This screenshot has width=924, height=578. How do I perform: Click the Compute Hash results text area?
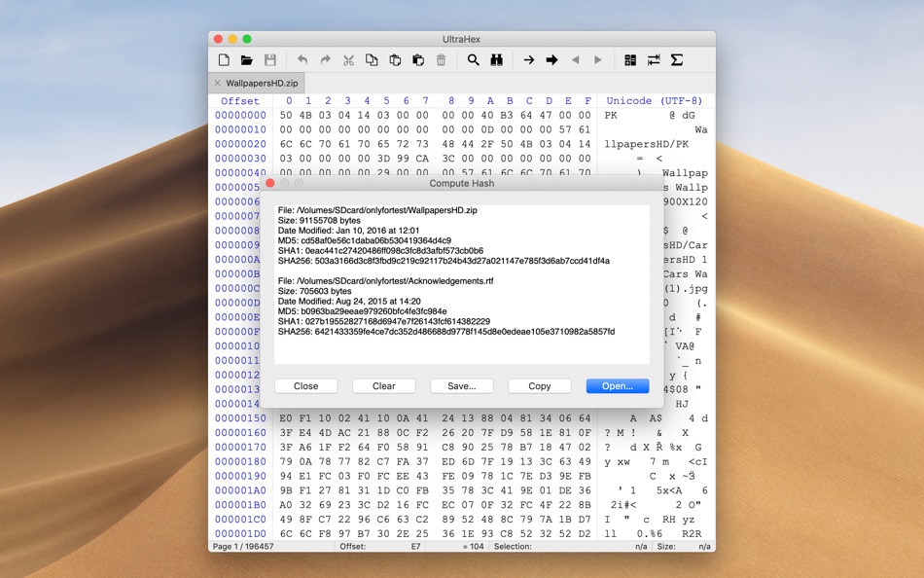point(462,284)
